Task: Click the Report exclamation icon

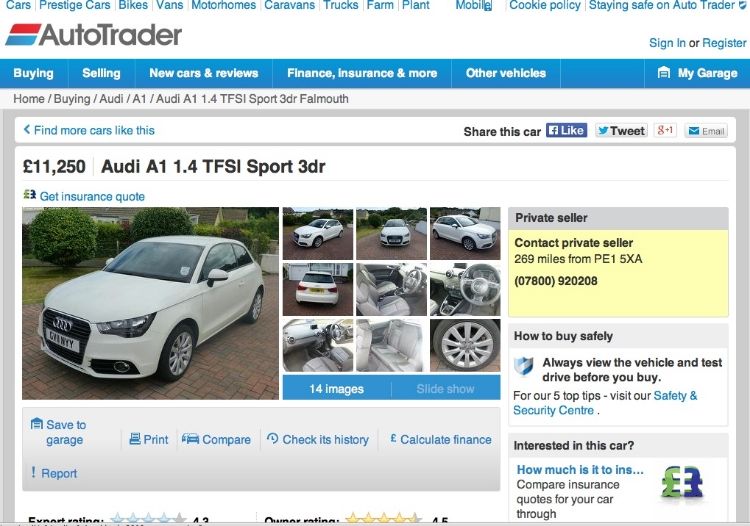Action: pos(33,472)
